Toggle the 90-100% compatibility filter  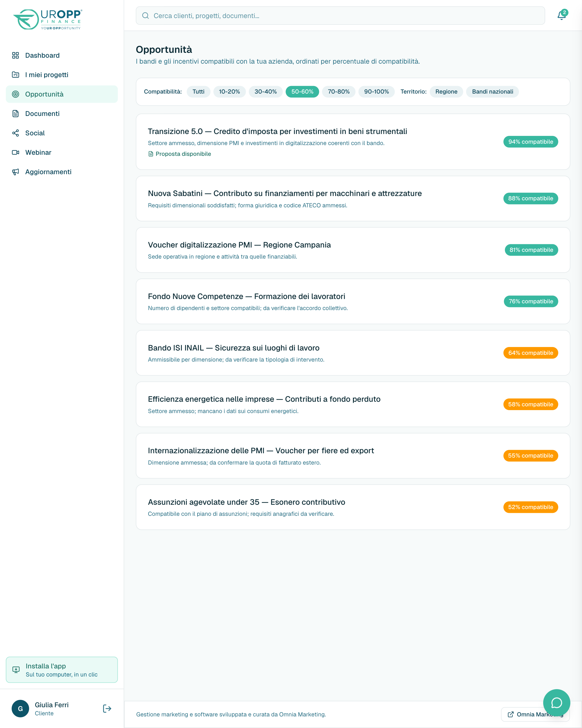point(376,91)
